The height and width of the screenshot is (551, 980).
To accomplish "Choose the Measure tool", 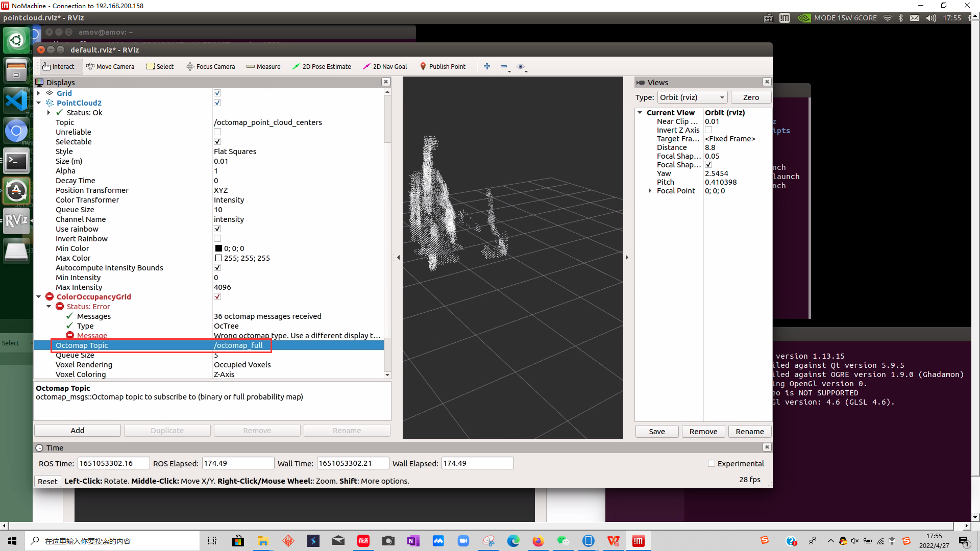I will point(263,66).
